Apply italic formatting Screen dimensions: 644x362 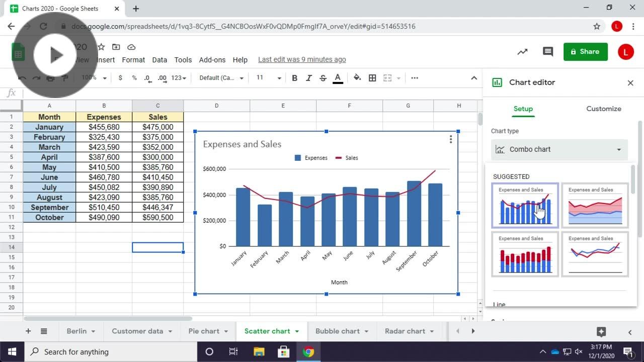(308, 77)
